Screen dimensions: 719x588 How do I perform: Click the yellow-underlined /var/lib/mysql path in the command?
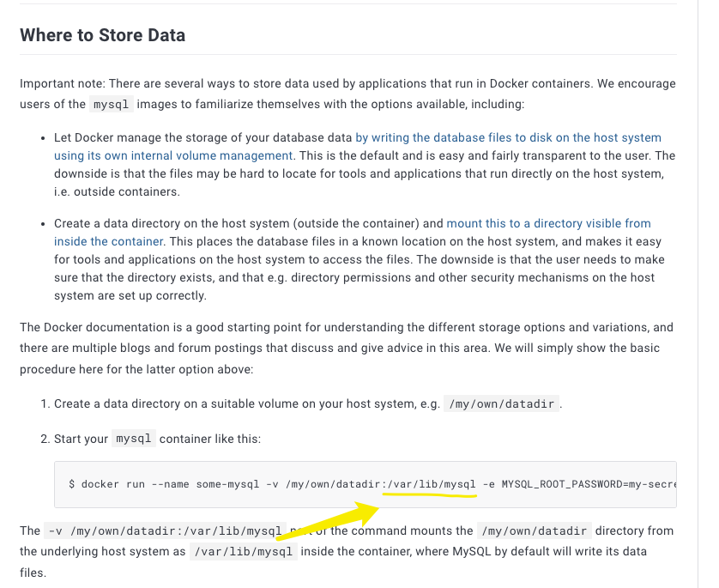(432, 484)
